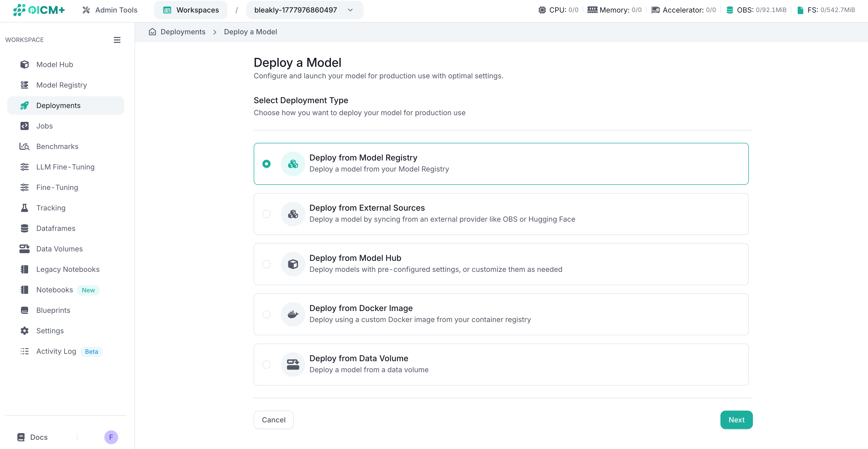Open Legacy Notebooks sidebar item

pos(66,269)
